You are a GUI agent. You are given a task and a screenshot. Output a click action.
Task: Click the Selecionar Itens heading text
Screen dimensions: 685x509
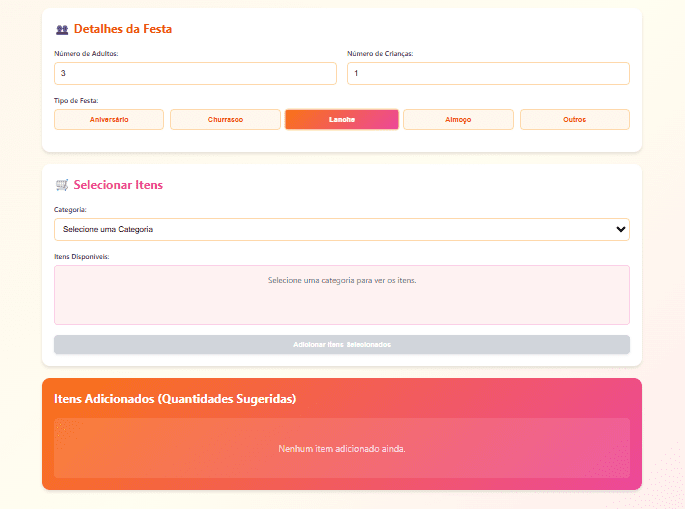pos(118,185)
